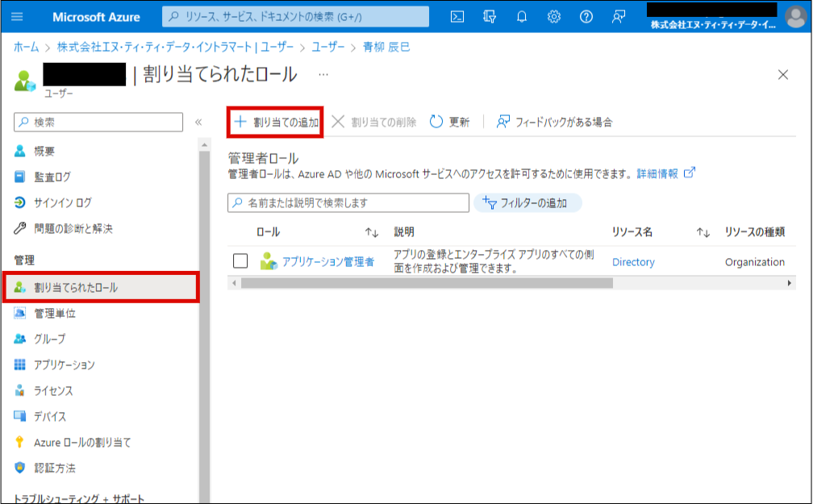Click the help question mark icon
The image size is (813, 504).
click(586, 17)
